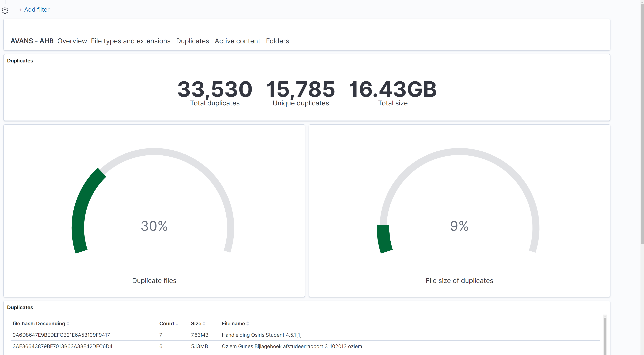
Task: Click the table scrollbar up arrow
Action: point(605,316)
